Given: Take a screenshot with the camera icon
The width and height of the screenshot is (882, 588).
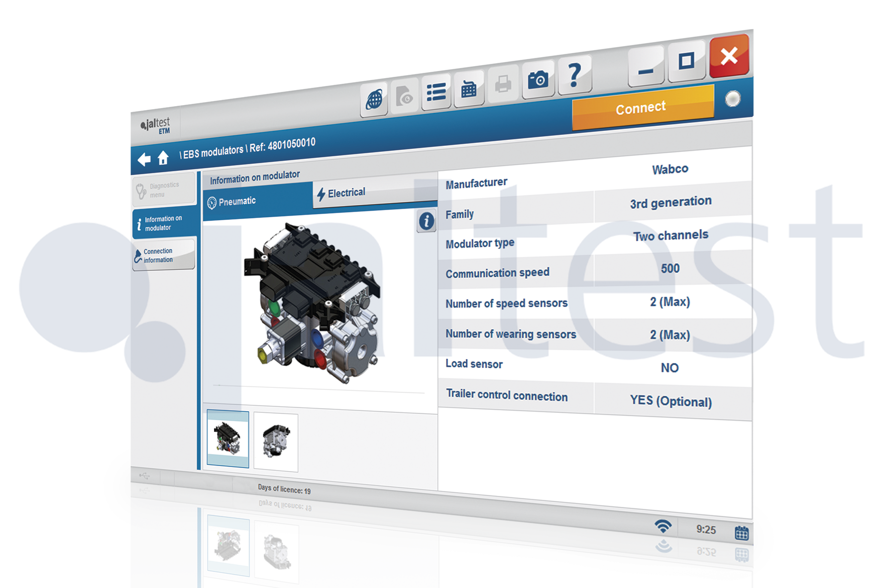Looking at the screenshot, I should (x=538, y=79).
